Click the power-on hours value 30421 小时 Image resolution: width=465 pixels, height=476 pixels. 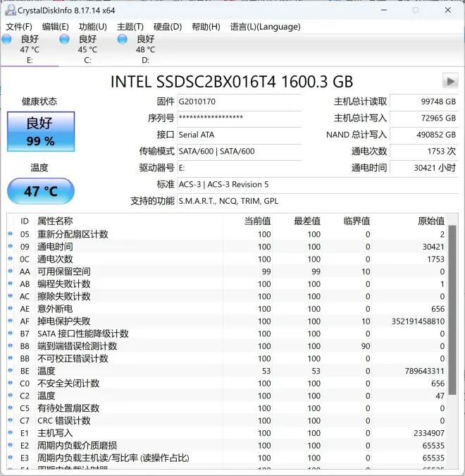(423, 168)
